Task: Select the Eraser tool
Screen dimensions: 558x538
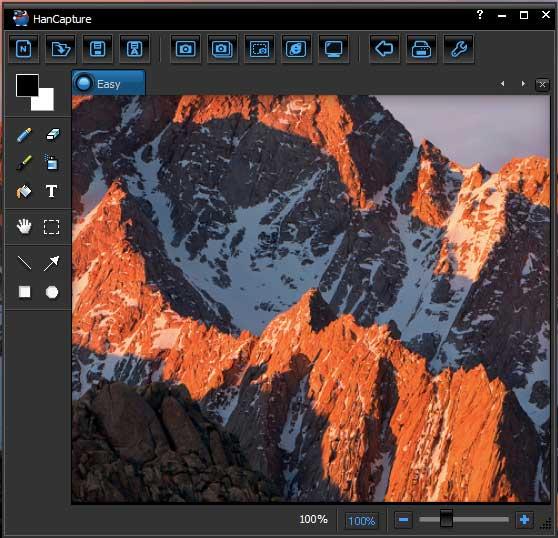Action: [x=53, y=135]
